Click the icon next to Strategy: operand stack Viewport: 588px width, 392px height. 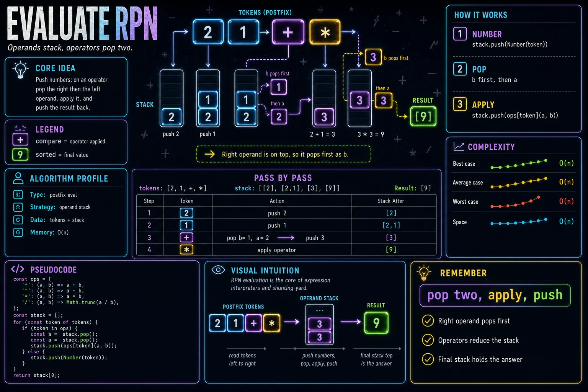click(x=18, y=207)
